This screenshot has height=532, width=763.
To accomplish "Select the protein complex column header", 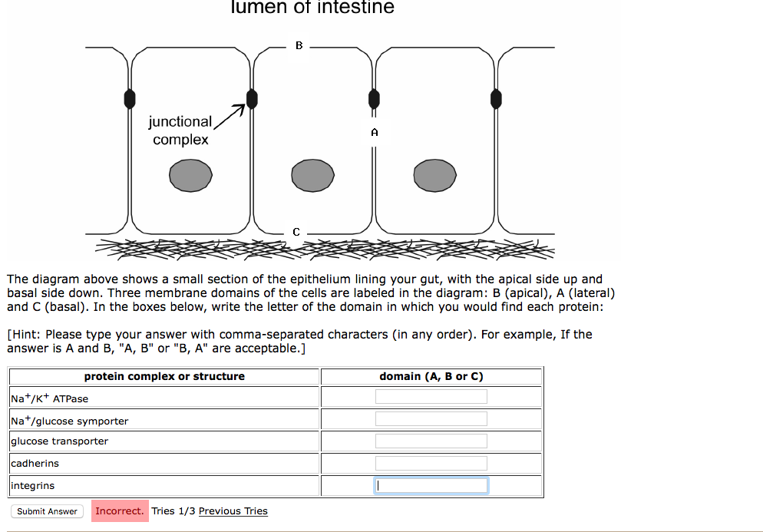I will [x=163, y=376].
